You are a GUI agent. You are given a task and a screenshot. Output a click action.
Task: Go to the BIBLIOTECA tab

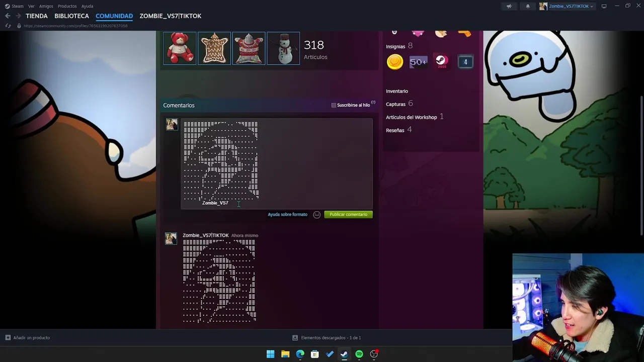pos(71,16)
